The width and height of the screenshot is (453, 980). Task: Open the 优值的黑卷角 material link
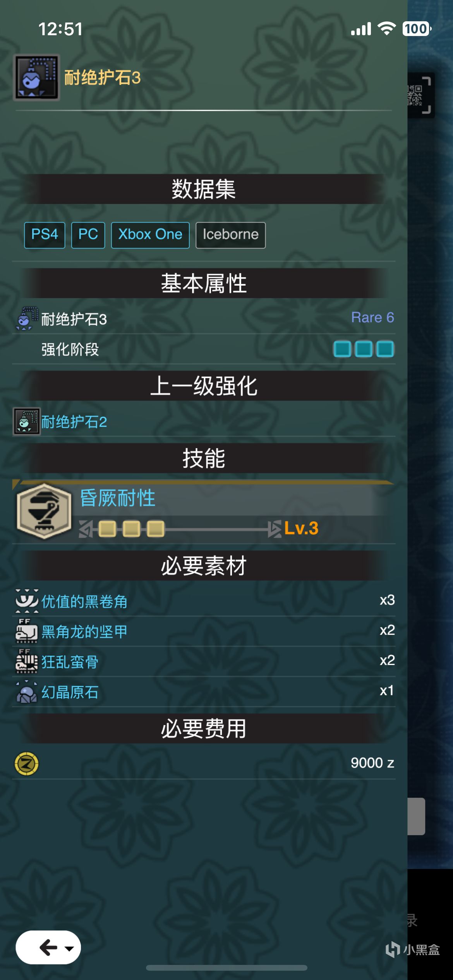(84, 601)
